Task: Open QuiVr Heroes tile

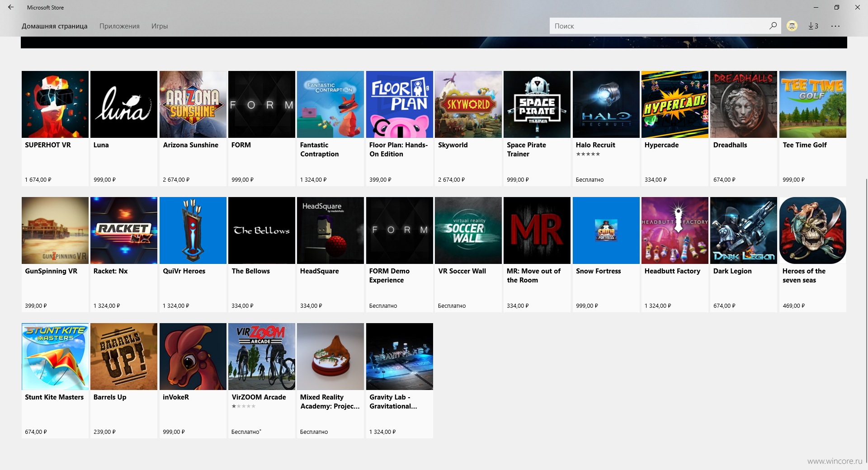Action: (x=193, y=254)
